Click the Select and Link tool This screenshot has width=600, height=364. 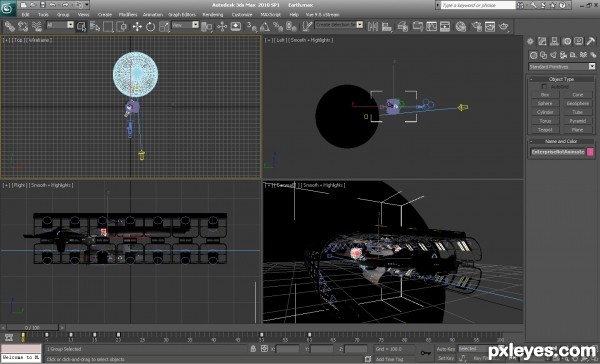coord(10,26)
